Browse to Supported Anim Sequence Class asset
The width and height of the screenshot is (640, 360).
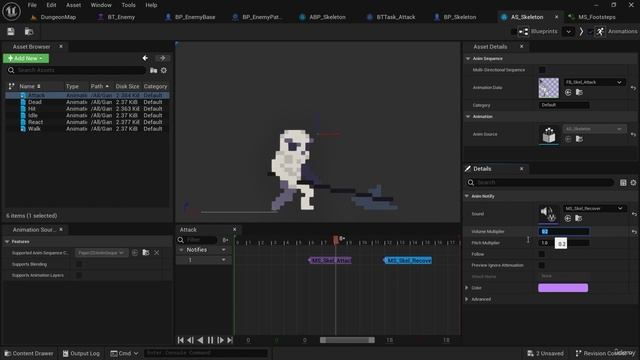tap(146, 253)
